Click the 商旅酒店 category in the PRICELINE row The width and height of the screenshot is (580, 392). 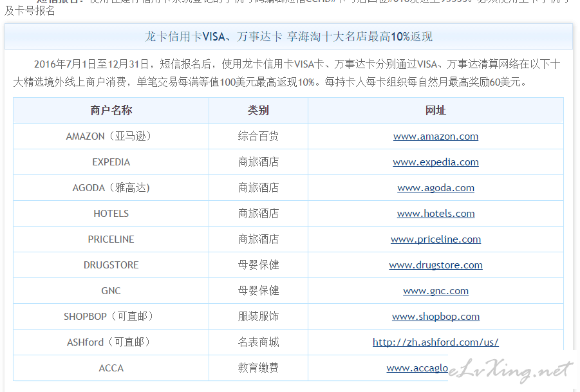258,239
